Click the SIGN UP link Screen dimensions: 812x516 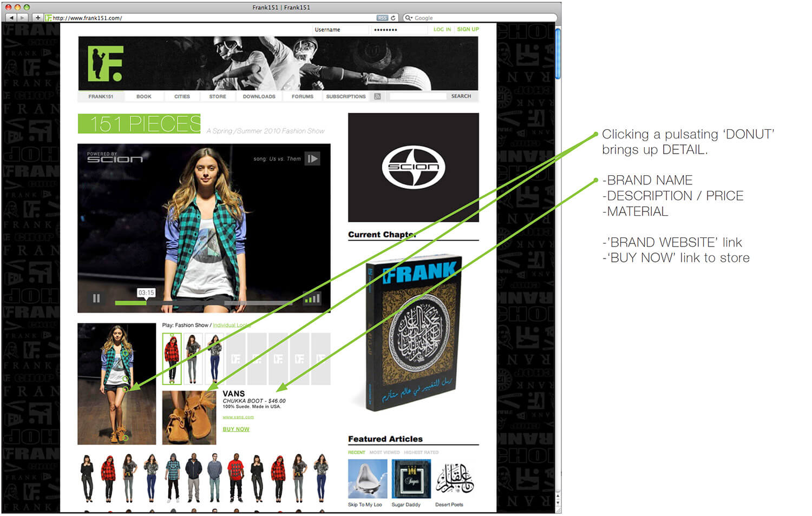pyautogui.click(x=468, y=29)
